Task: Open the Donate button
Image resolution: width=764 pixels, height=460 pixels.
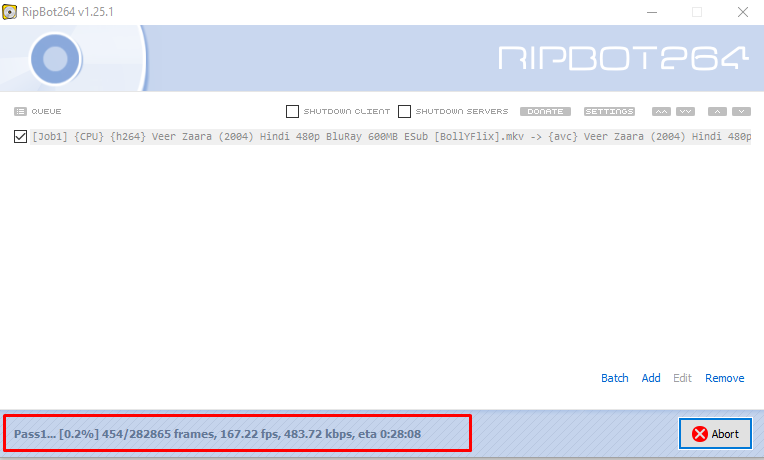Action: pos(545,112)
